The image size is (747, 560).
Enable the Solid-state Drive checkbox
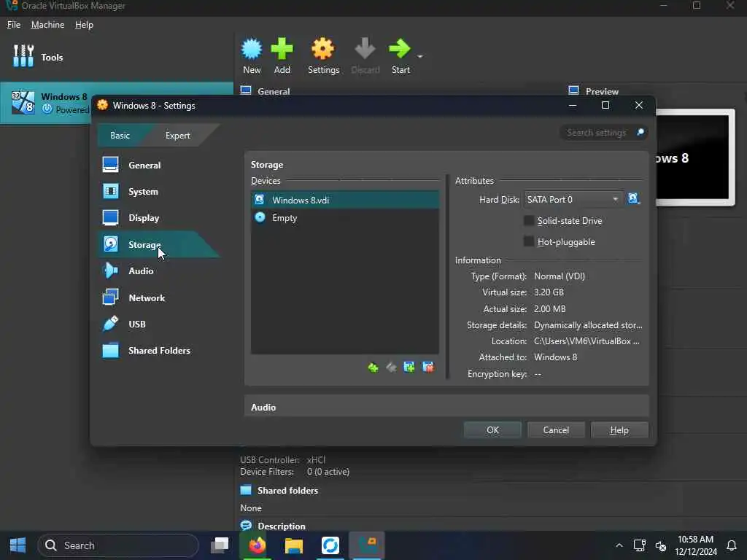click(x=529, y=220)
